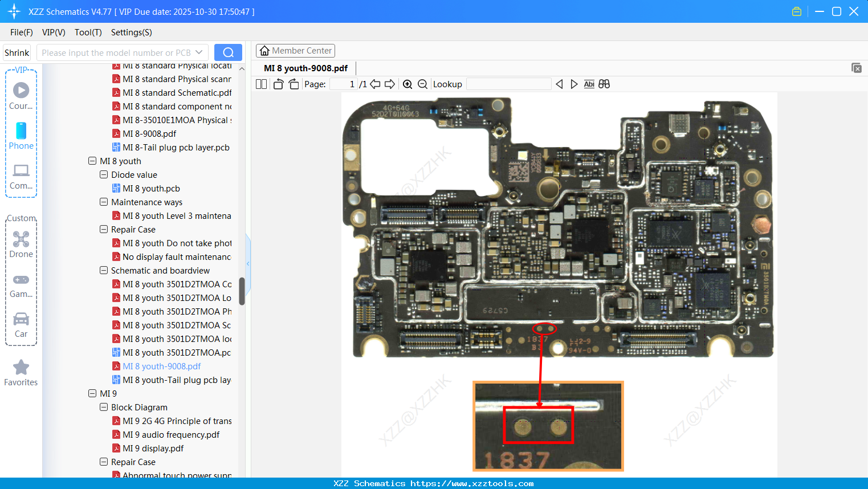Click the enlarged test-point inset photo

548,426
